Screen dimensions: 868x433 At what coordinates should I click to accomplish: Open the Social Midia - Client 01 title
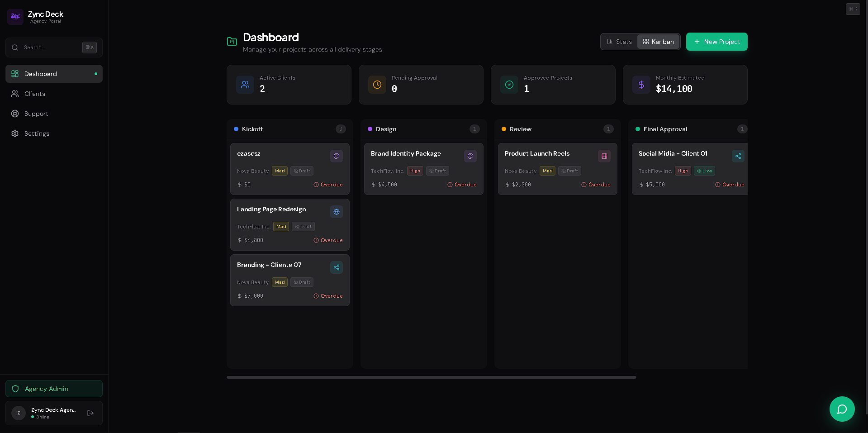click(673, 153)
